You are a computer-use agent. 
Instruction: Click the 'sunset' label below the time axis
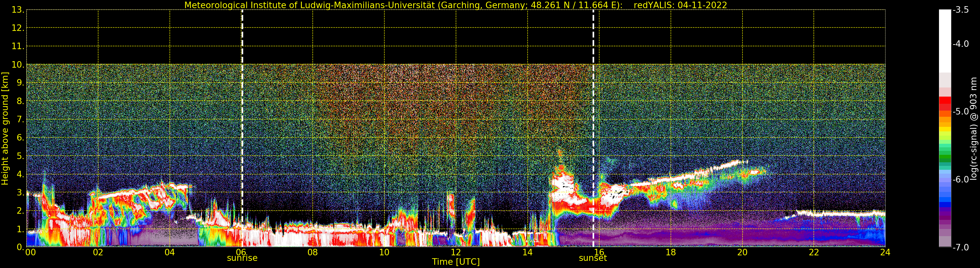click(593, 258)
